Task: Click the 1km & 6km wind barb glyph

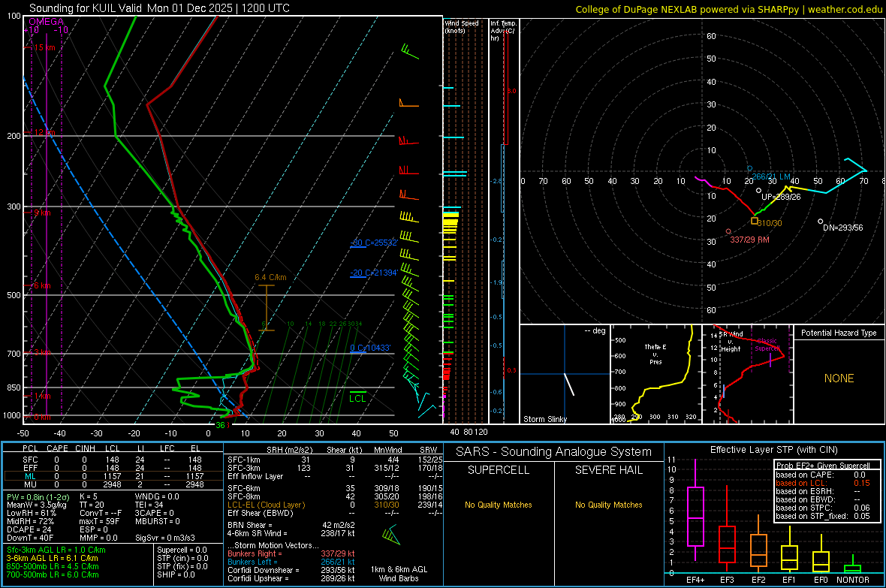Action: 391,535
